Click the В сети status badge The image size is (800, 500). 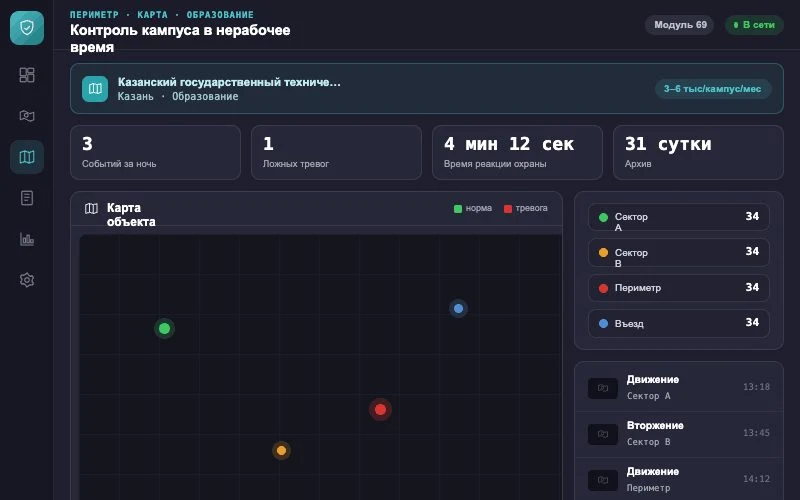pos(754,25)
